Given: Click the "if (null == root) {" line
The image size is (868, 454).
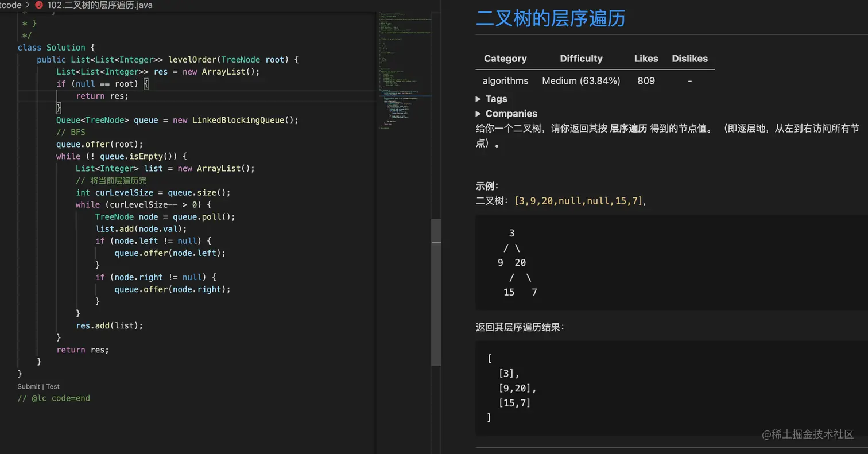Looking at the screenshot, I should (102, 84).
